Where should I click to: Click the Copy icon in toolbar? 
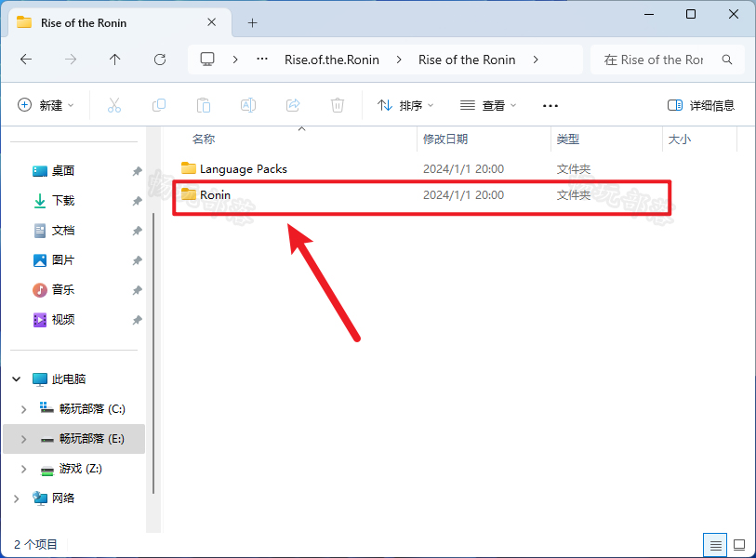pyautogui.click(x=159, y=105)
